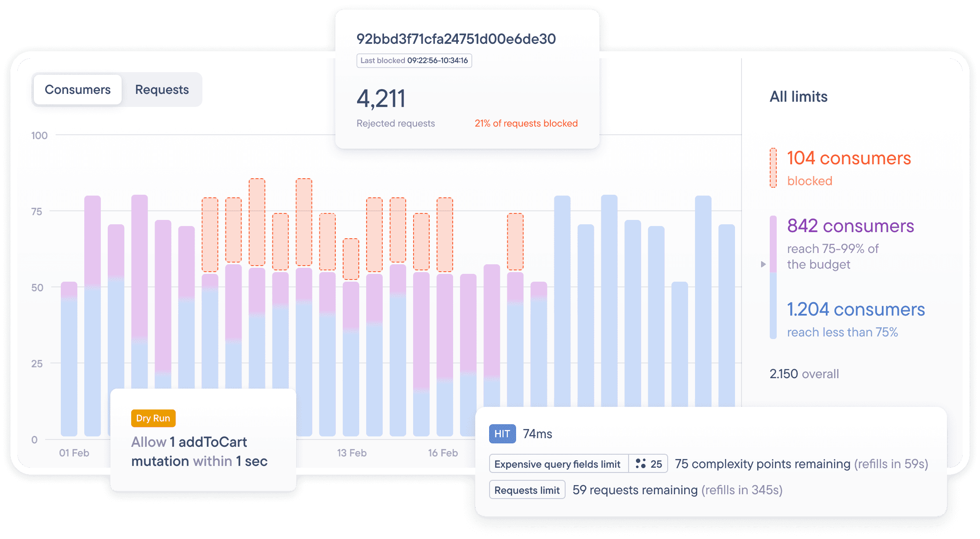Click the 16 Feb axis date label

443,453
